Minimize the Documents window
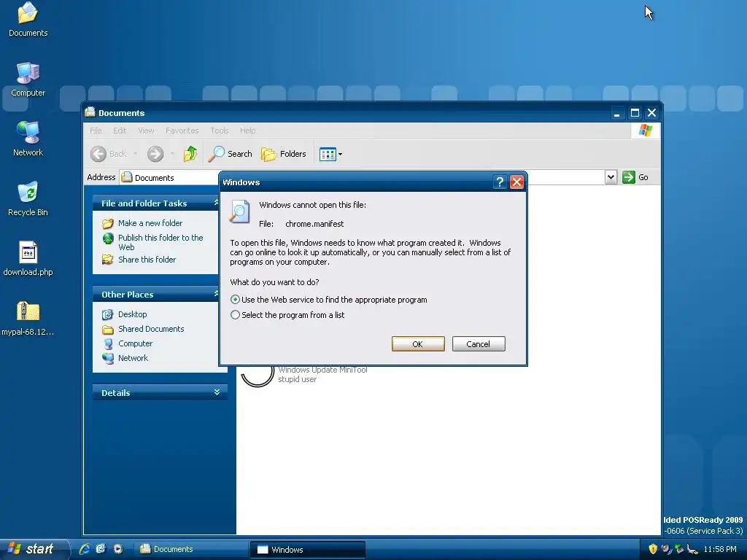This screenshot has width=747, height=560. pyautogui.click(x=617, y=113)
